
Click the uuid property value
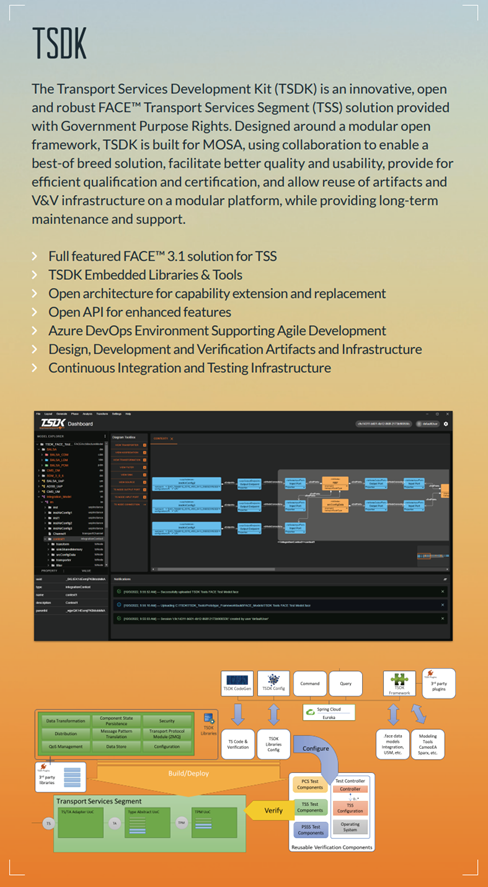pos(85,579)
